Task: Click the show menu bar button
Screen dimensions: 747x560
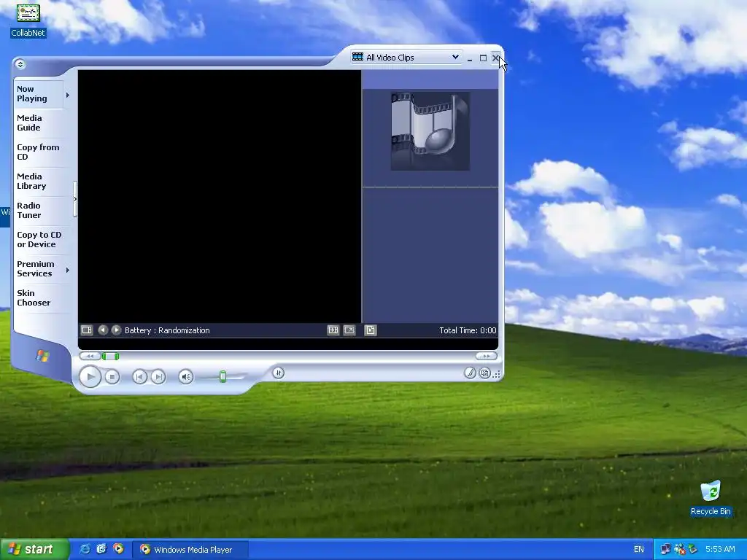Action: tap(20, 64)
